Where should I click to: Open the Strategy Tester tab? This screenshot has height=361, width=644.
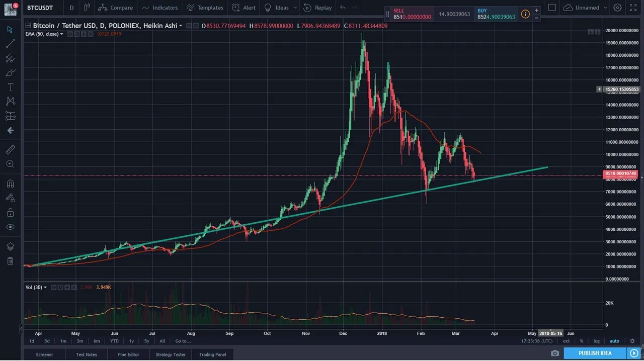click(171, 354)
